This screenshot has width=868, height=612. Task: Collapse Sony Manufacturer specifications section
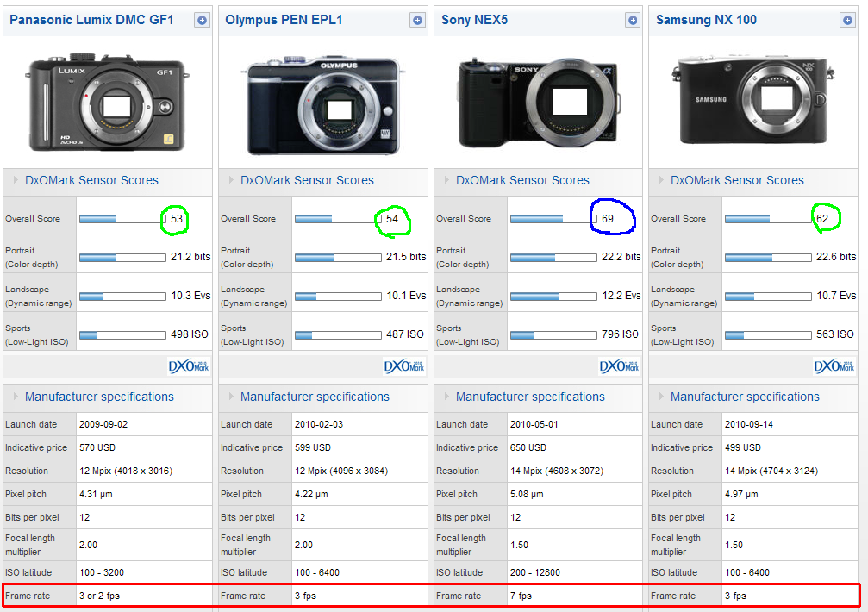click(446, 397)
